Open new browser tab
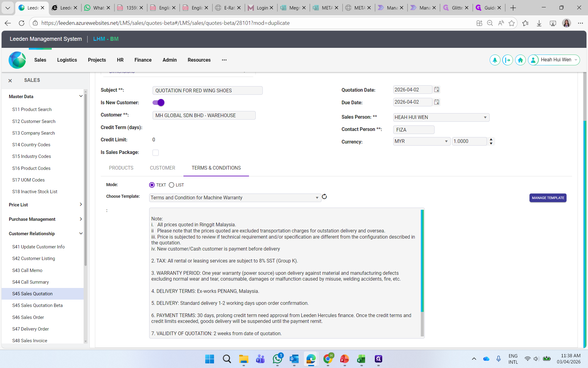Viewport: 588px width, 368px height. (x=513, y=8)
